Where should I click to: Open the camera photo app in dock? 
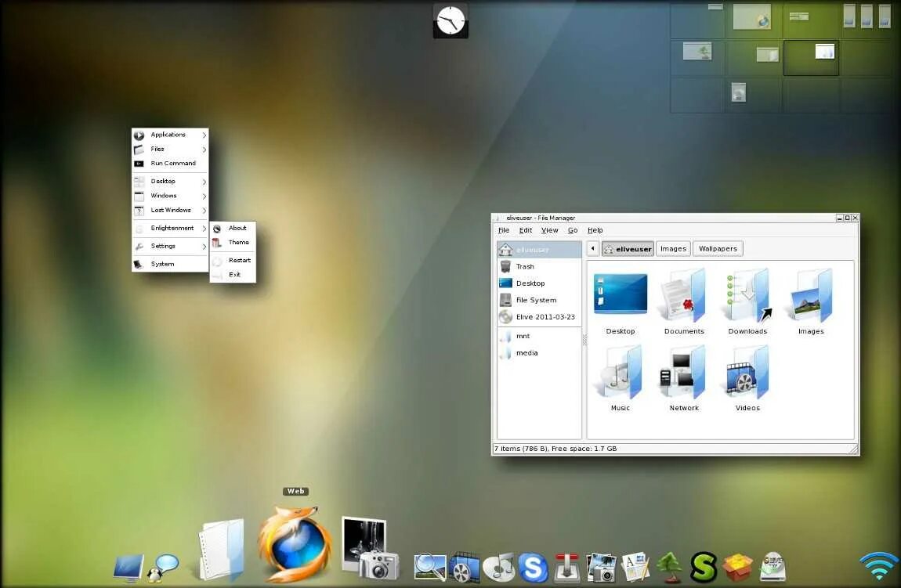[370, 547]
